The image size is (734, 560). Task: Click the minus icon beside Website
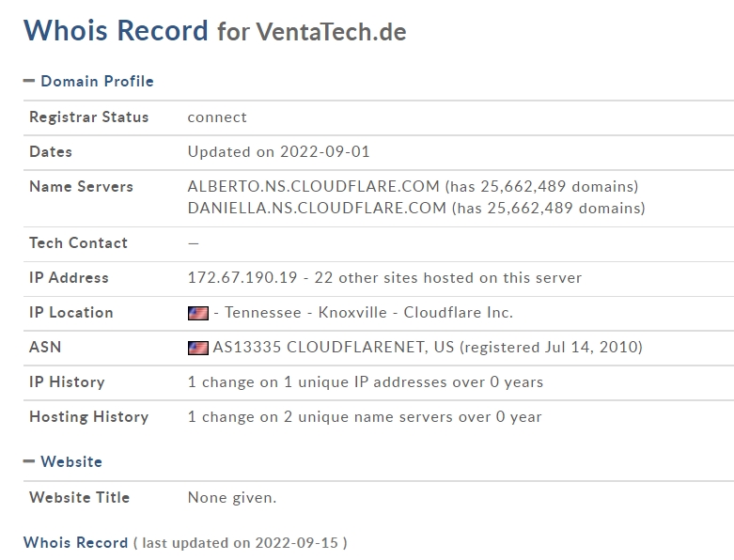click(x=29, y=461)
